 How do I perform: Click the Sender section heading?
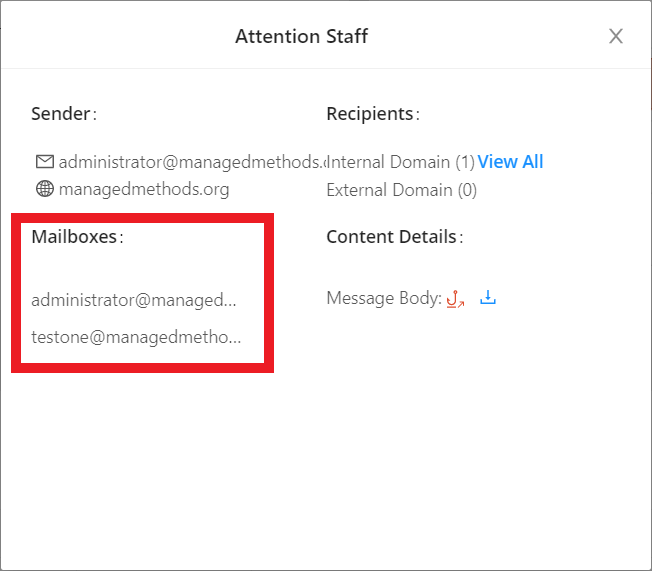(x=63, y=114)
